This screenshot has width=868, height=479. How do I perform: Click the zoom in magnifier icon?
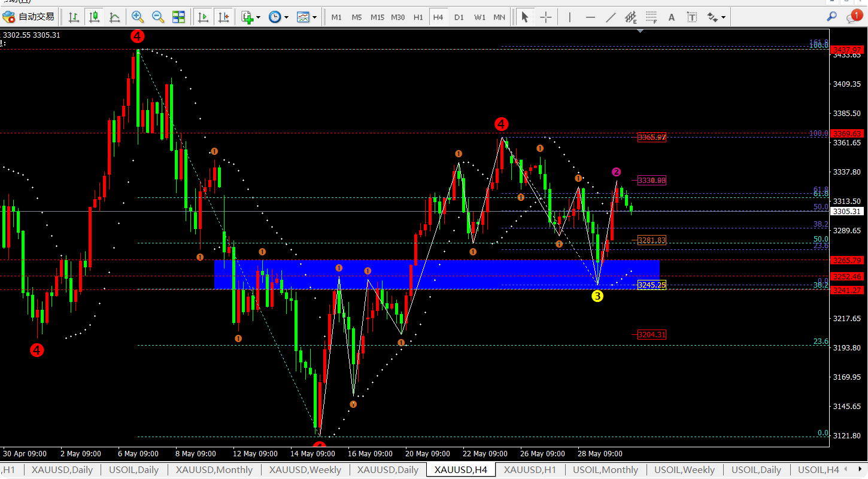pos(138,17)
